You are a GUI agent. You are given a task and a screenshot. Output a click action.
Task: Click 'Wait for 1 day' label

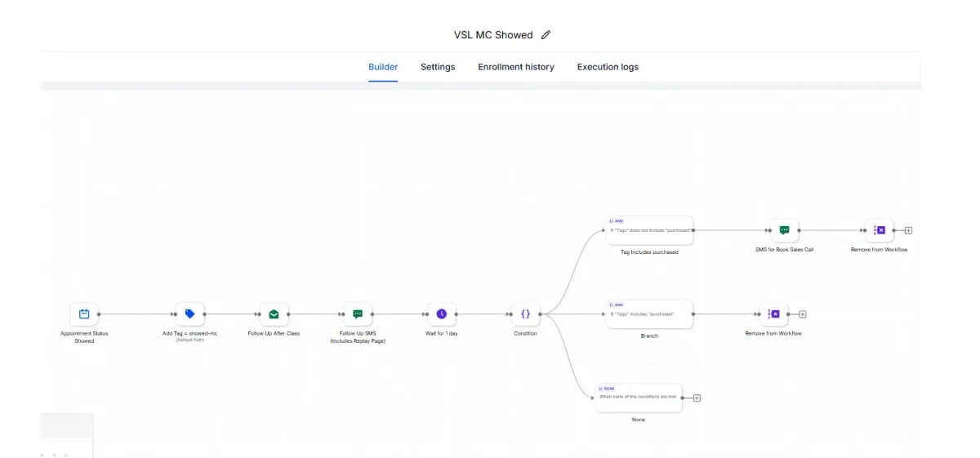point(442,333)
